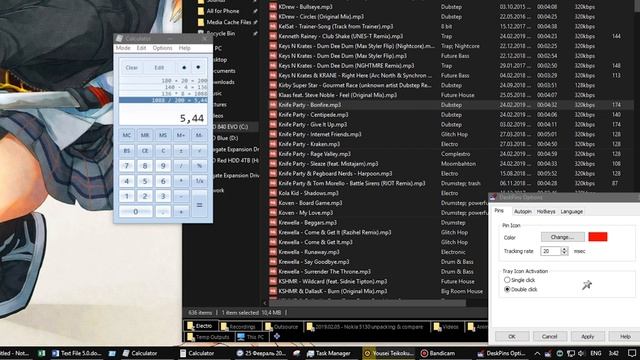Switch to the Hotkeys tab in DeskPins Options
The width and height of the screenshot is (640, 360).
tap(546, 211)
